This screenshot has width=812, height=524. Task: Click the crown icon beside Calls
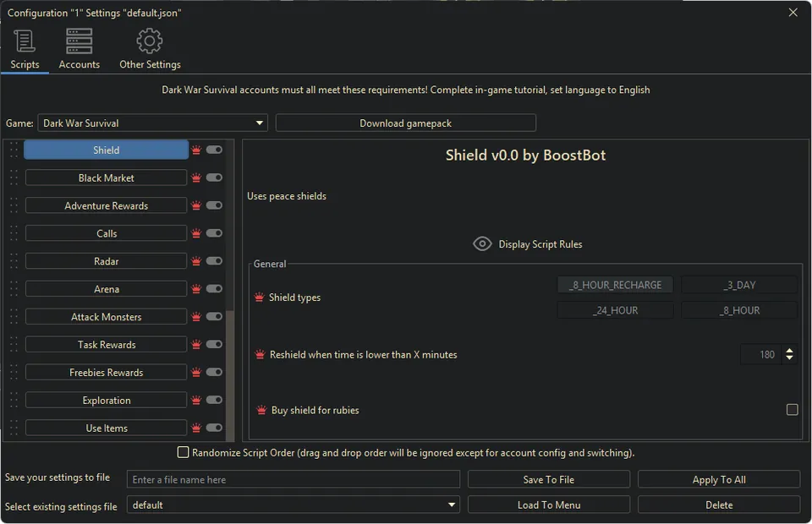click(x=196, y=233)
